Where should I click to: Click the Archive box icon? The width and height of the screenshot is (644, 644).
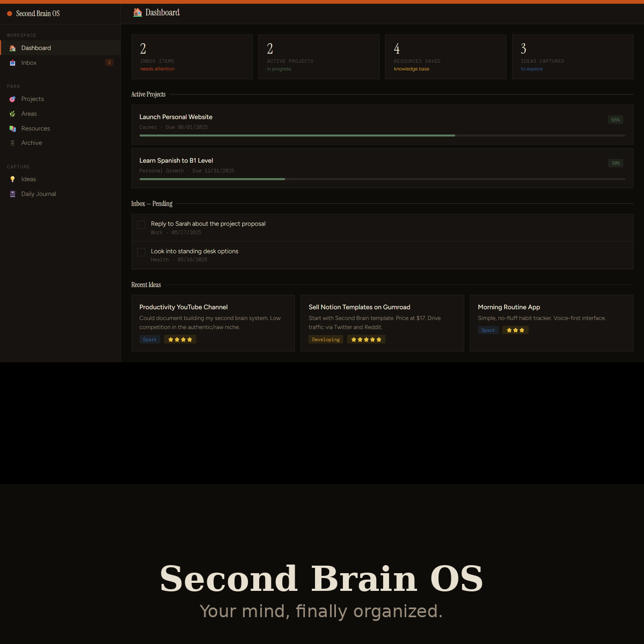pyautogui.click(x=12, y=143)
